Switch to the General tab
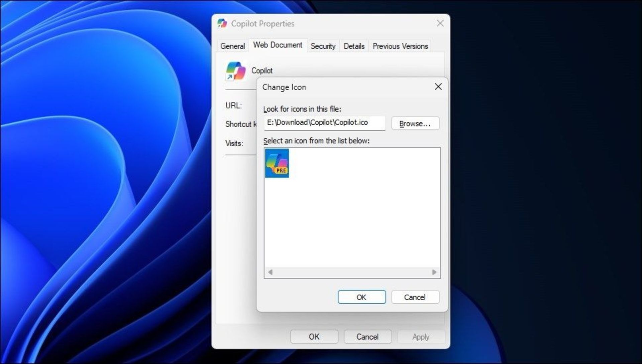Image resolution: width=642 pixels, height=364 pixels. [233, 46]
